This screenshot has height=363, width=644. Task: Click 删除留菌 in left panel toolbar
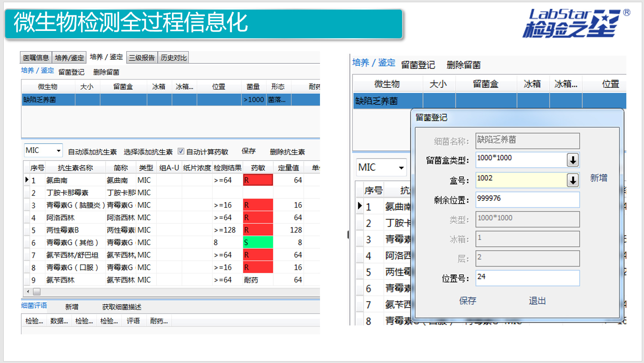click(106, 72)
